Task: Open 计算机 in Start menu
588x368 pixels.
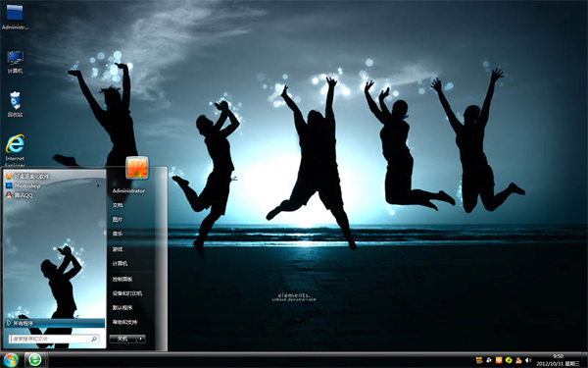Action: click(x=120, y=264)
